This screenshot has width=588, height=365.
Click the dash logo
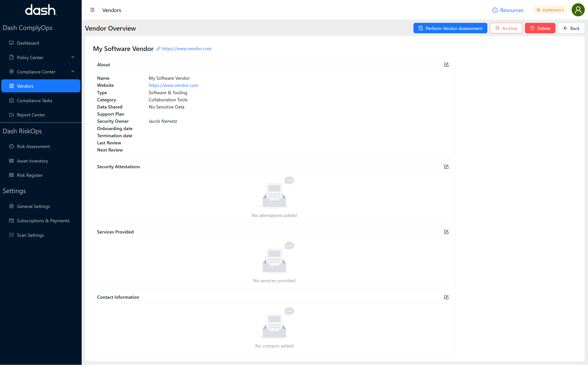click(41, 10)
